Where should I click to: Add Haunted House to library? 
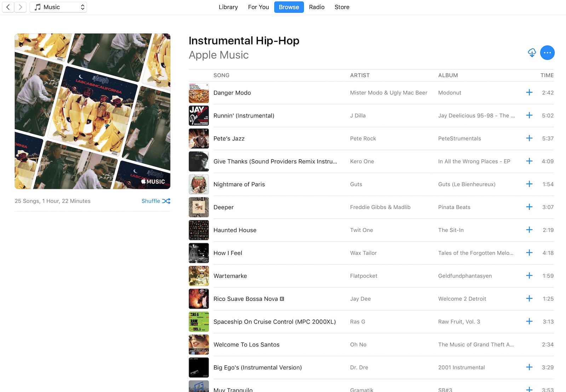[x=529, y=230]
